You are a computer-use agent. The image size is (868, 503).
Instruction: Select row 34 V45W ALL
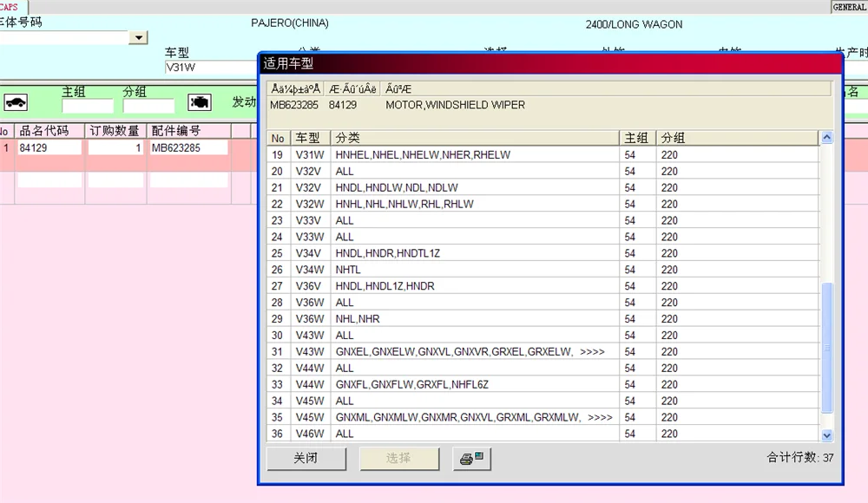coord(542,402)
